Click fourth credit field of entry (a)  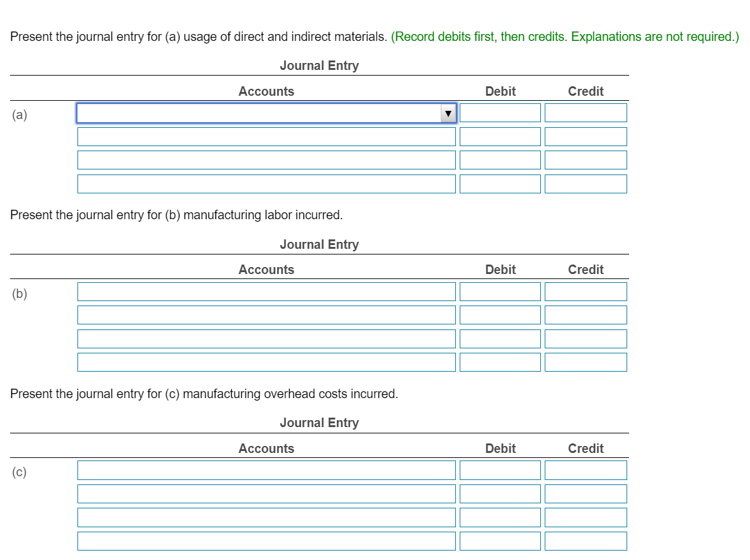tap(586, 184)
